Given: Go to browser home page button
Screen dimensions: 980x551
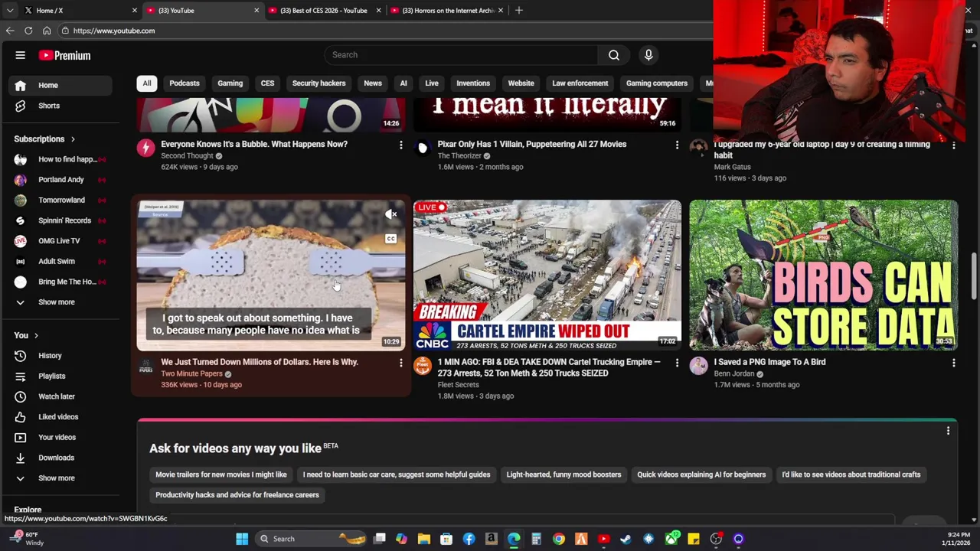Looking at the screenshot, I should (47, 31).
